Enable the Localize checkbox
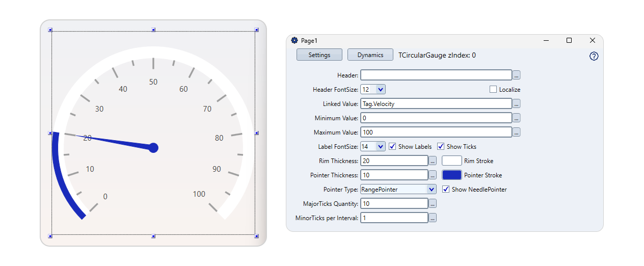Screen dimensions: 644x266 coord(493,90)
